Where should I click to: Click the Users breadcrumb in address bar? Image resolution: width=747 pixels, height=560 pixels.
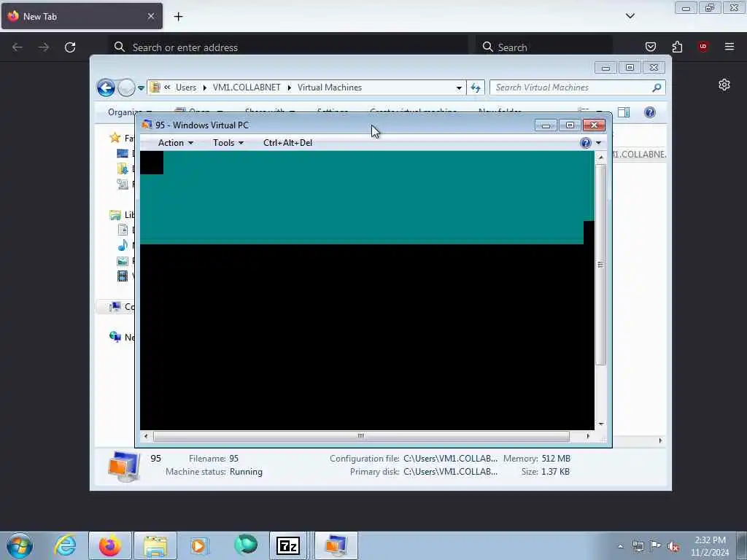[186, 87]
